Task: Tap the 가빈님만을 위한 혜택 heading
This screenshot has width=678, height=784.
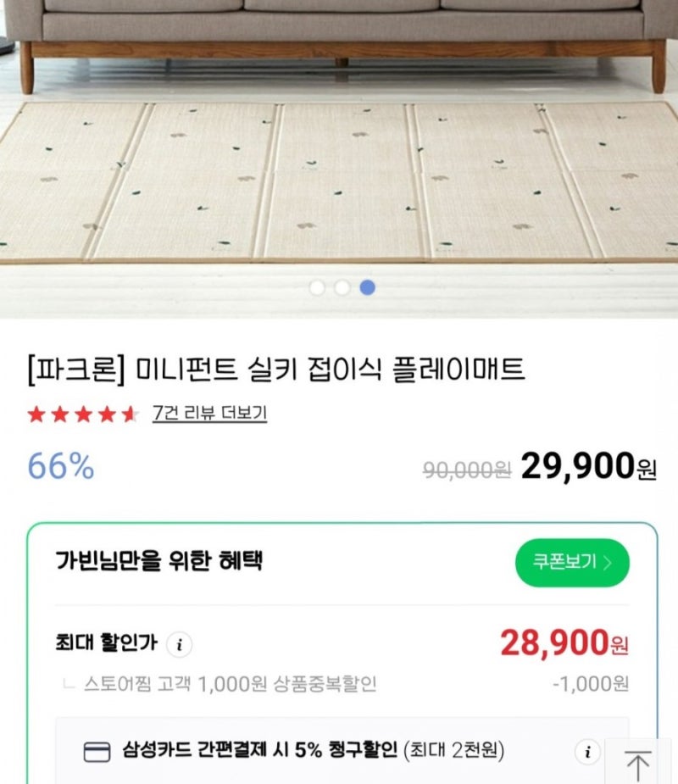Action: (159, 560)
